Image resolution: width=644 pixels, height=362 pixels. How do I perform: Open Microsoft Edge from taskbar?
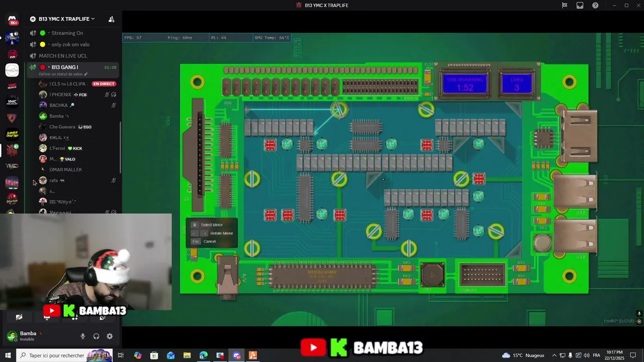[x=203, y=355]
